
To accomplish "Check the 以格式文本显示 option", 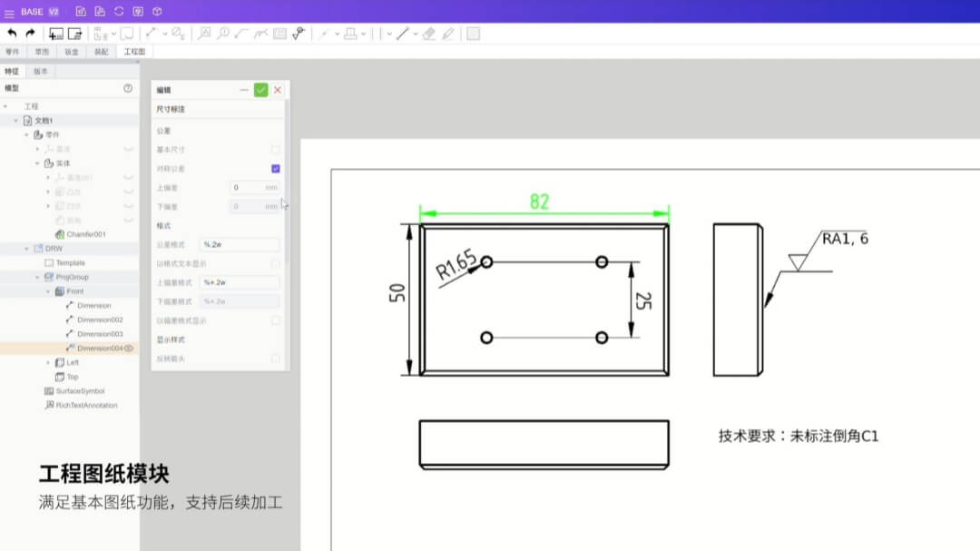I will (275, 262).
